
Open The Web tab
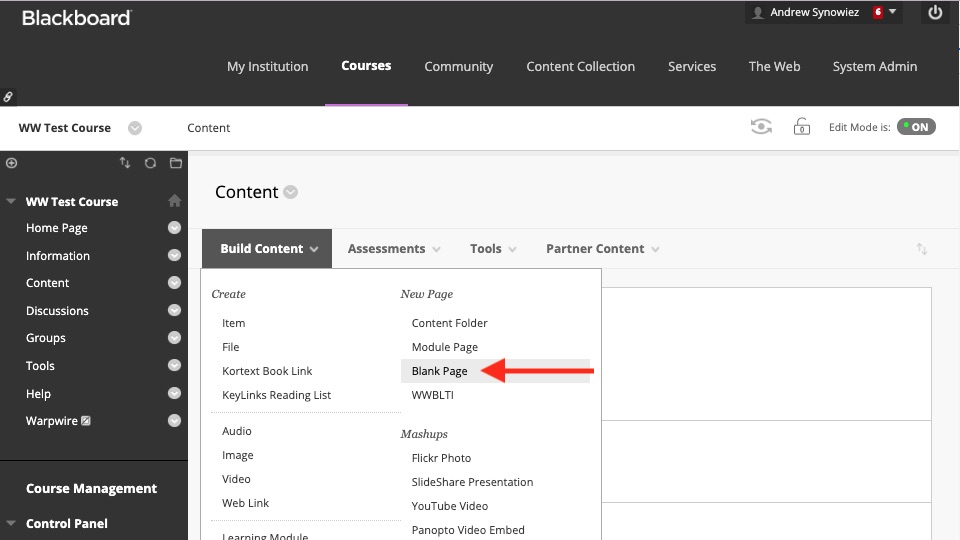click(774, 66)
